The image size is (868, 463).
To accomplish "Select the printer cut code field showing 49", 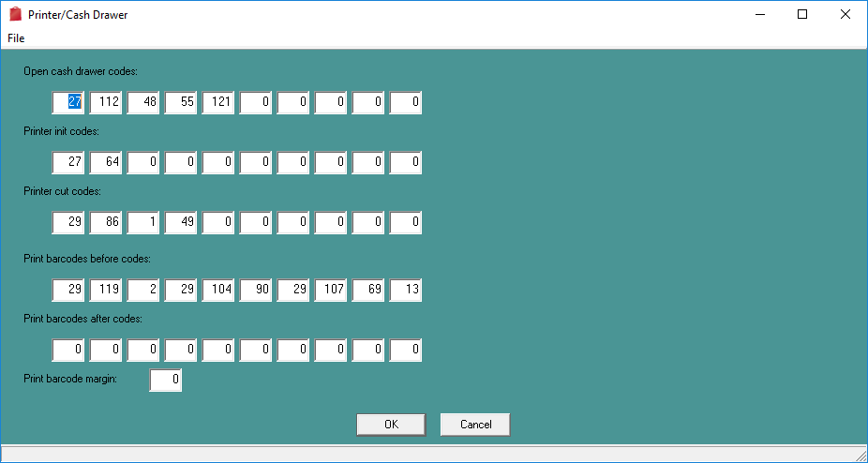I will click(181, 222).
